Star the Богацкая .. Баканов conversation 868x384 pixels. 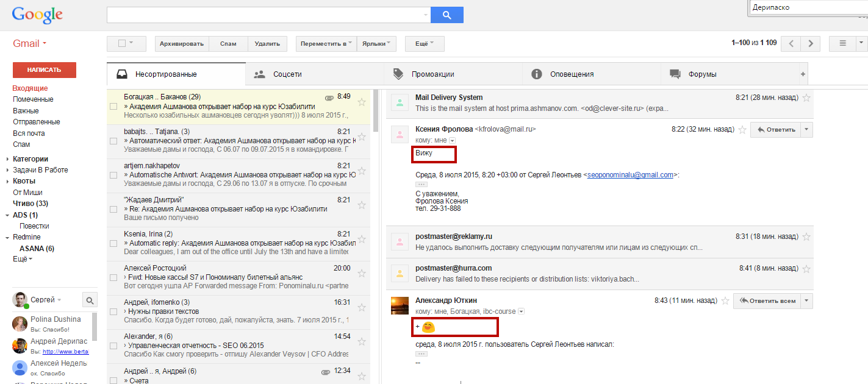tap(362, 102)
